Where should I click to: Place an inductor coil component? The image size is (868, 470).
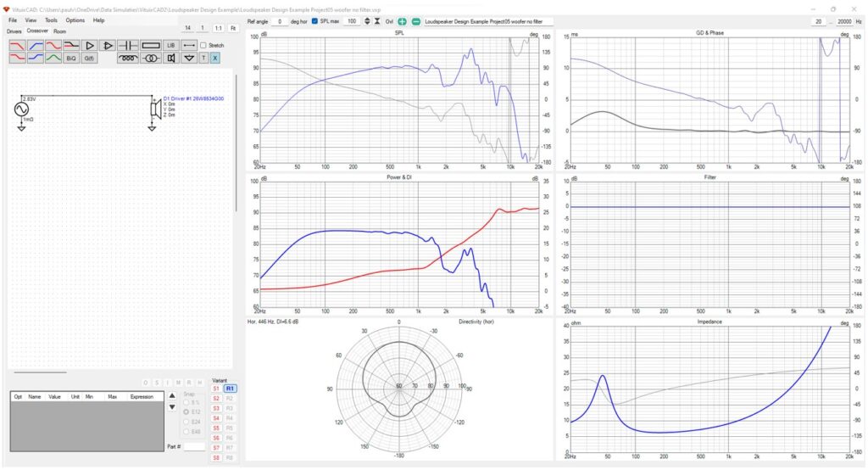pos(127,58)
